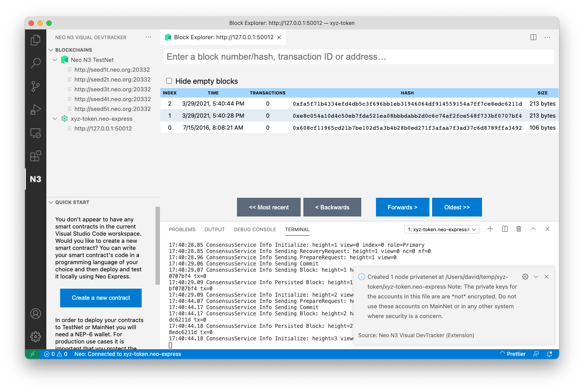This screenshot has height=392, width=584.
Task: Open block index 0 hash 0x608cf119…
Action: point(407,128)
